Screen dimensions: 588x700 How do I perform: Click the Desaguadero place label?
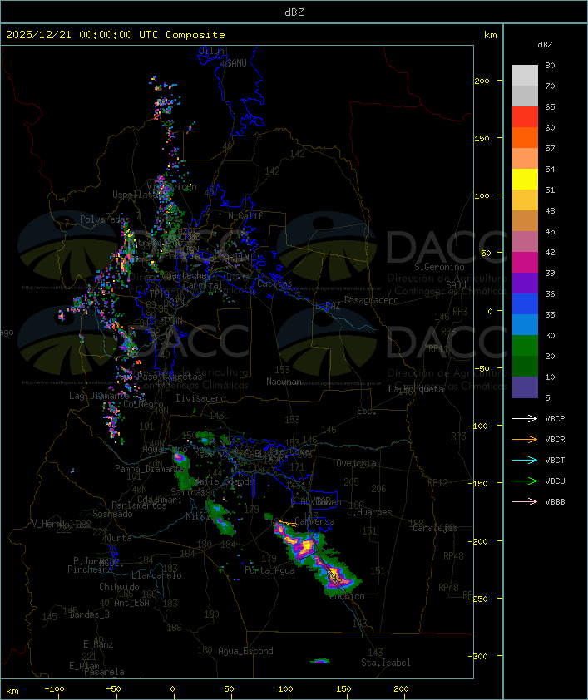(371, 300)
